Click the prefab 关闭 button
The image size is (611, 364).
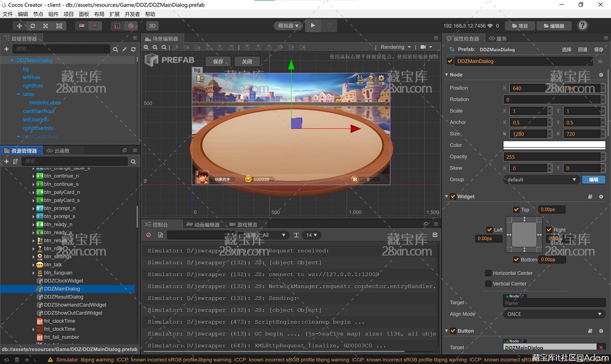click(247, 61)
